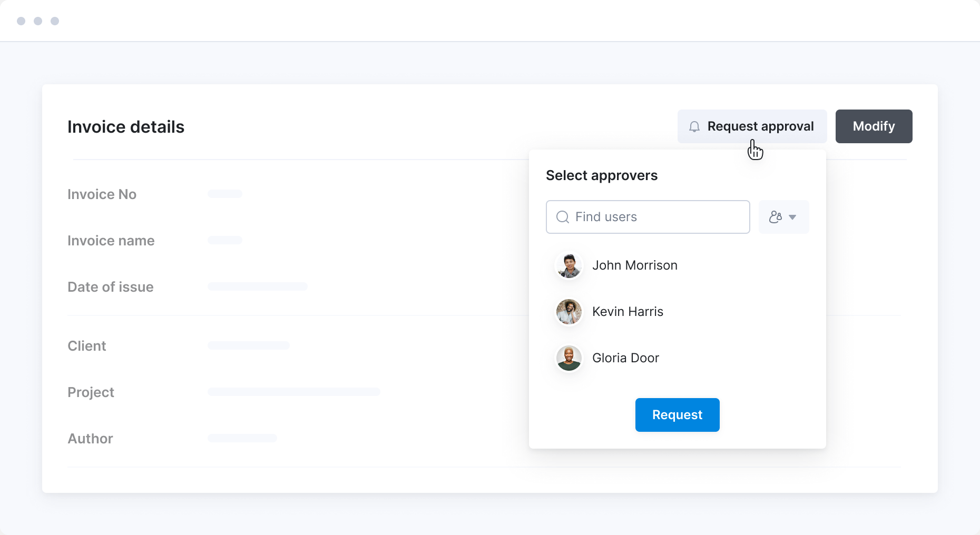980x535 pixels.
Task: Click Gloria Door's avatar photo
Action: coord(569,358)
